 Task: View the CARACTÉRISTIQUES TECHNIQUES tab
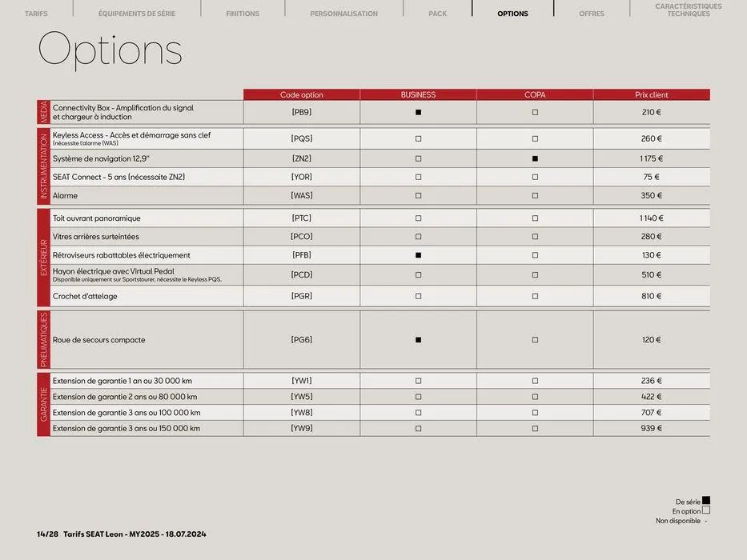(685, 9)
